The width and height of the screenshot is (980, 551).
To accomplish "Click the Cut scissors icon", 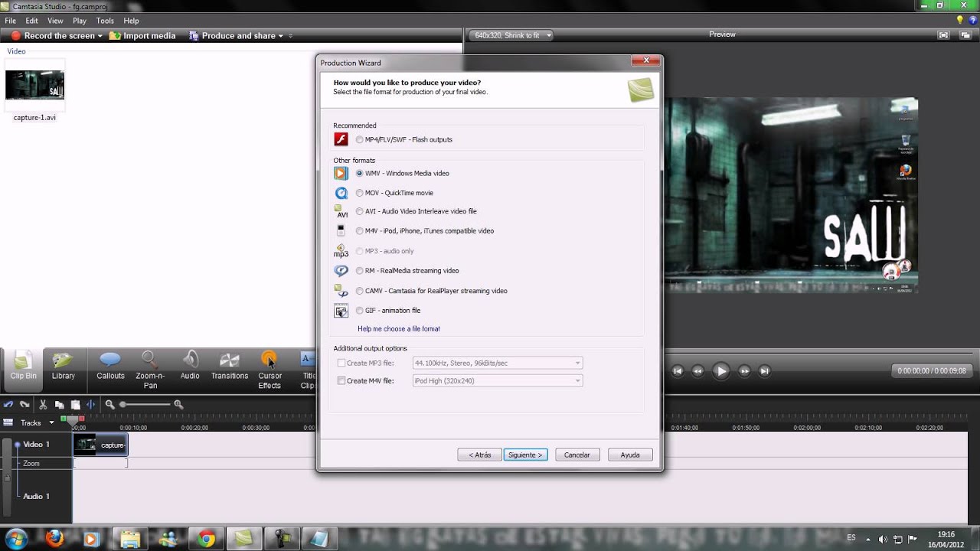I will click(x=43, y=404).
